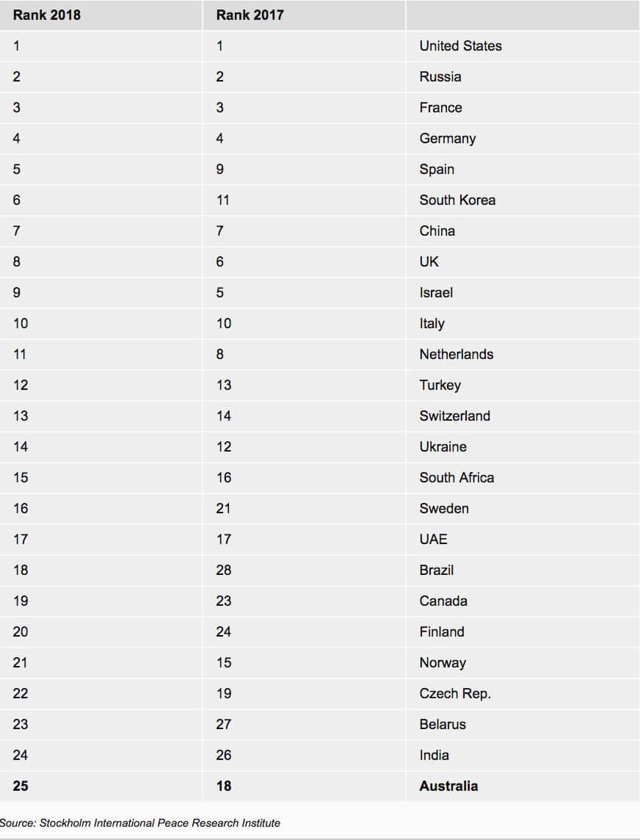This screenshot has height=840, width=640.
Task: Select the Czech Rep. country cell
Action: click(x=455, y=693)
